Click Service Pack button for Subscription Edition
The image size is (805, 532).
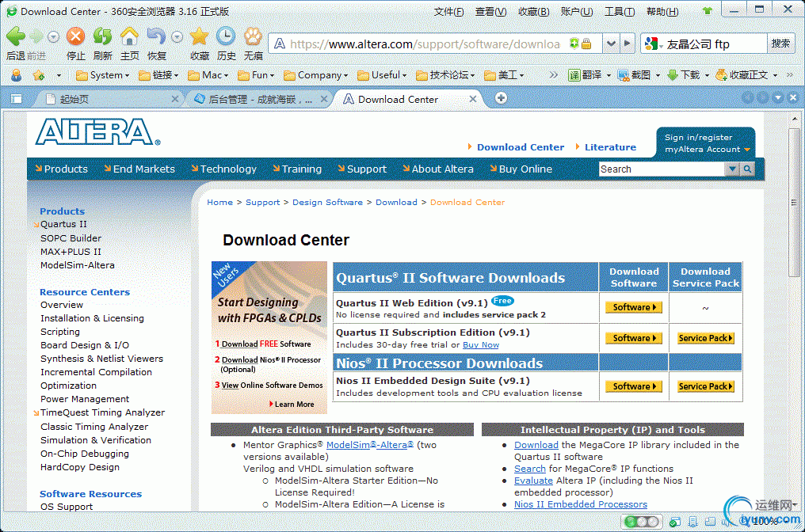pyautogui.click(x=706, y=338)
